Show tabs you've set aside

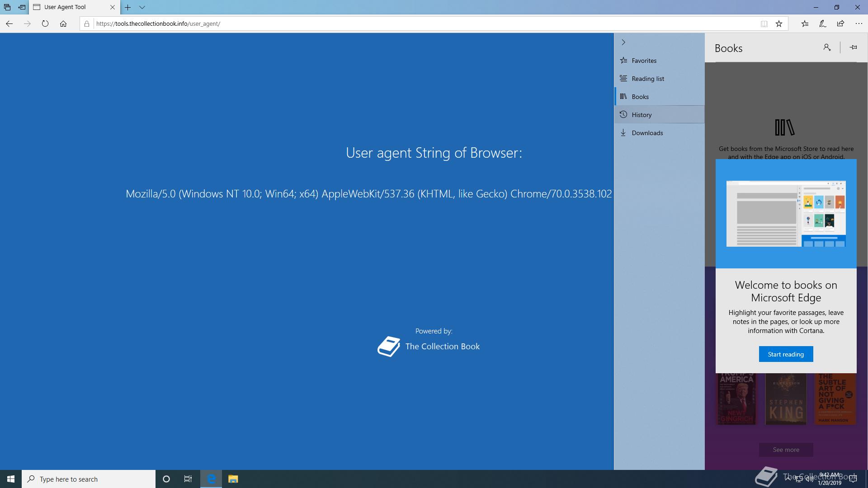pos(7,7)
